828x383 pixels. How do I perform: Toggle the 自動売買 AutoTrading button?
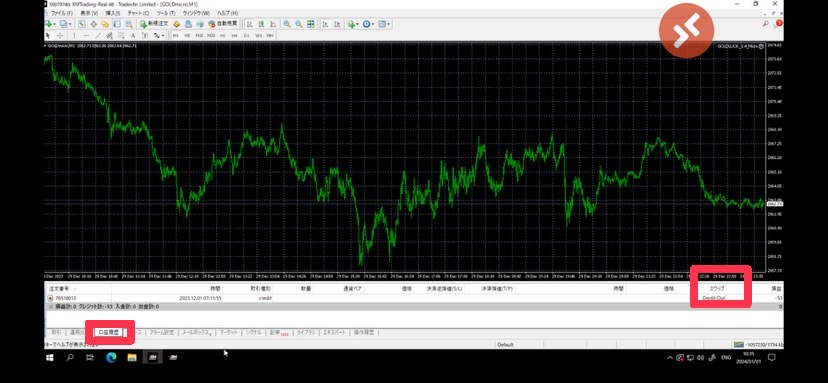coord(222,24)
